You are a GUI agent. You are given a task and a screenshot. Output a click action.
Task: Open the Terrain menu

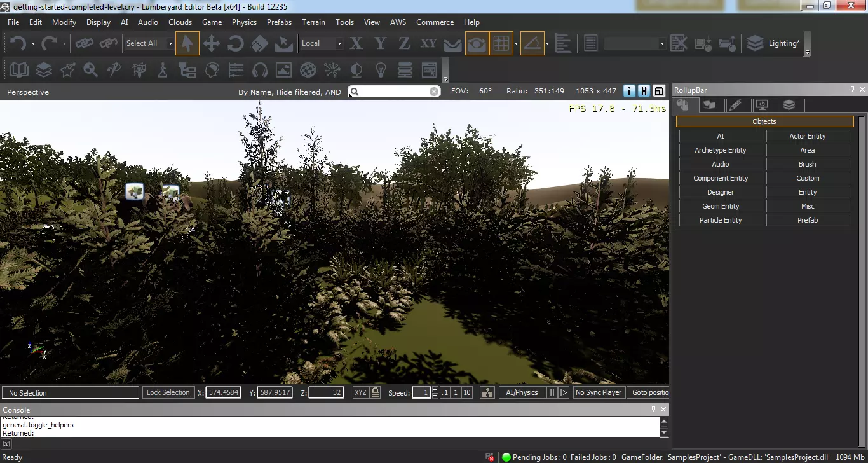point(313,22)
